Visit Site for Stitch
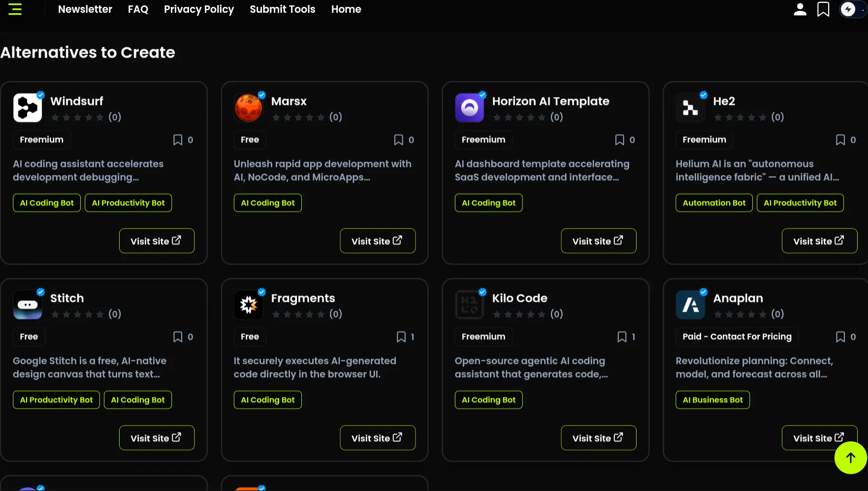The image size is (868, 491). pyautogui.click(x=157, y=438)
